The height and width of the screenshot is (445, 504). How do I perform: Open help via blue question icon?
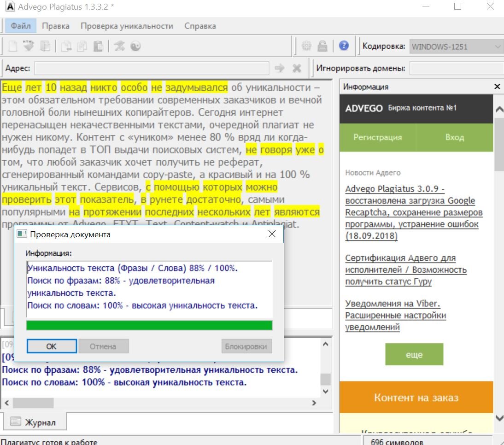click(x=344, y=46)
